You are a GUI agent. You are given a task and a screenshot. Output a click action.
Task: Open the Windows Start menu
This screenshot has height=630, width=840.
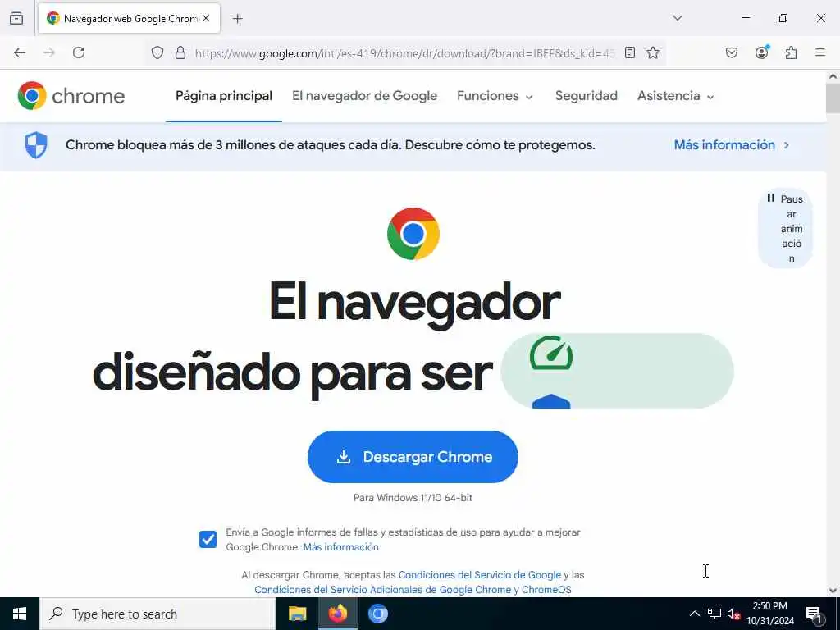pyautogui.click(x=20, y=614)
